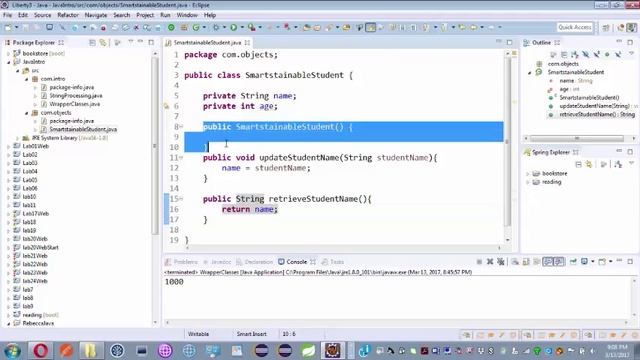Toggle Mark Occurrences in the toolbar
Viewport: 640px width, 360px height.
371,27
